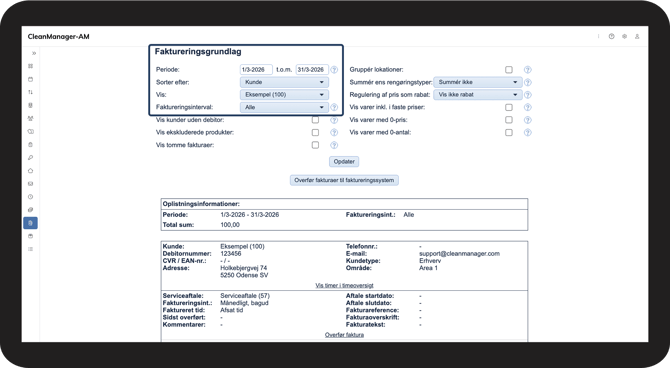Tick the Vis varer med 0-pris checkbox

pos(509,120)
